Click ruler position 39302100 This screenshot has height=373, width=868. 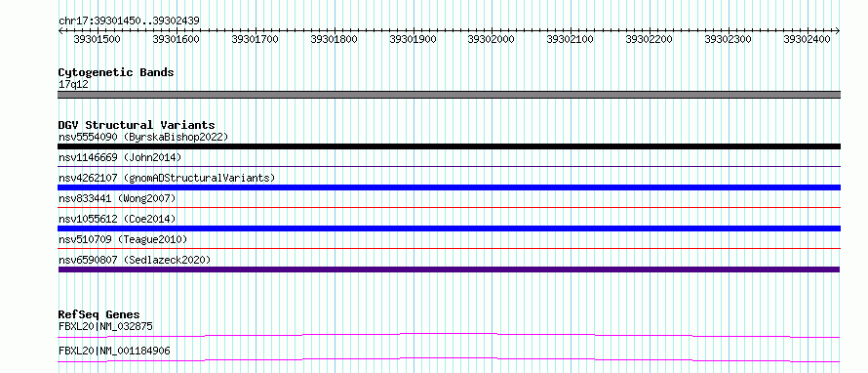[570, 39]
